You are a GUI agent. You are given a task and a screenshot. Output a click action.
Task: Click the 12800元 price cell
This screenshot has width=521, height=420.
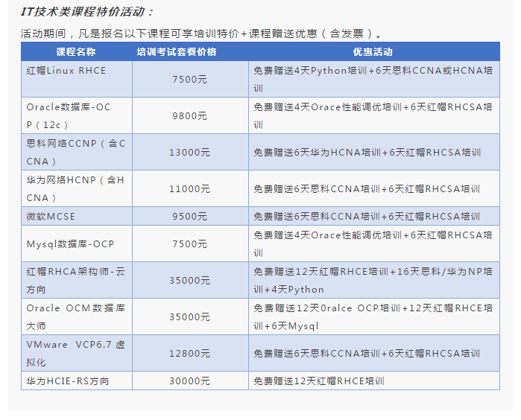[x=190, y=354]
